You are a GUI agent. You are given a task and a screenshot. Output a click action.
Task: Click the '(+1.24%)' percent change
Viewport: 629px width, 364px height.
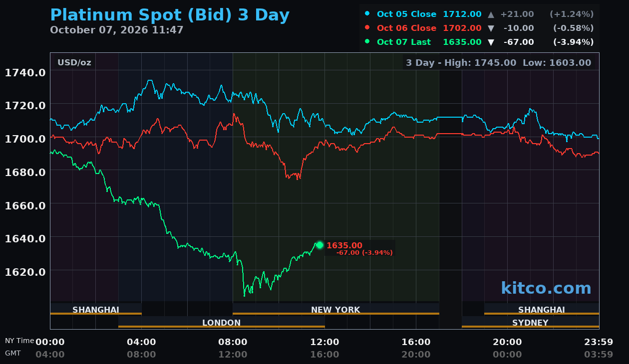tap(572, 14)
